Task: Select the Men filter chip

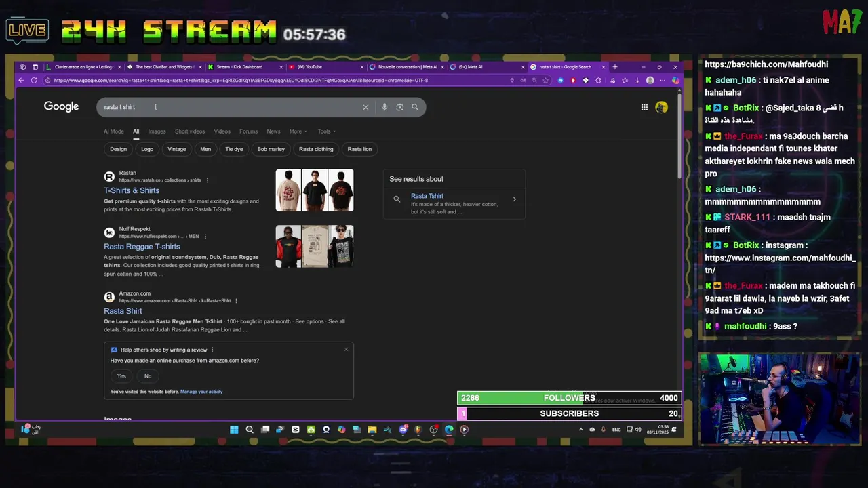Action: (205, 149)
